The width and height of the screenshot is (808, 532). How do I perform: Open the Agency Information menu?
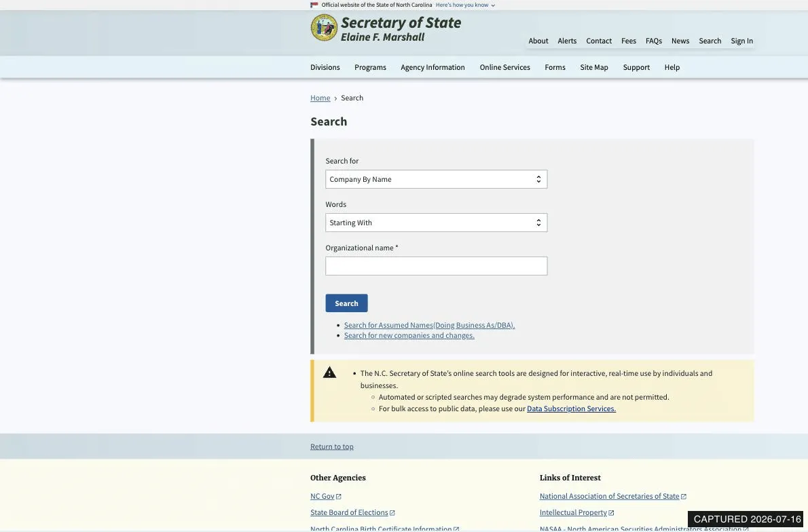(x=433, y=67)
